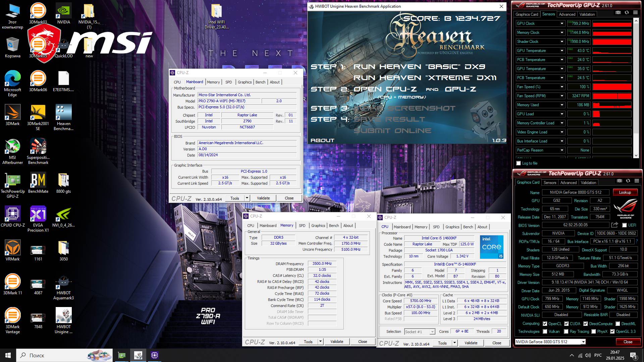
Task: Click Close button in GPU-Z Graphics Card window
Action: click(x=628, y=342)
